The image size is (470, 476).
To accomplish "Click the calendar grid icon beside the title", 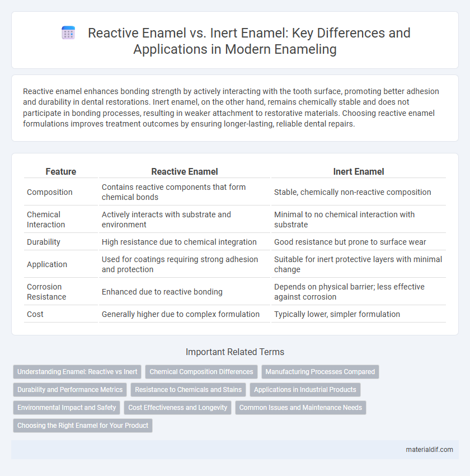I will tap(68, 33).
